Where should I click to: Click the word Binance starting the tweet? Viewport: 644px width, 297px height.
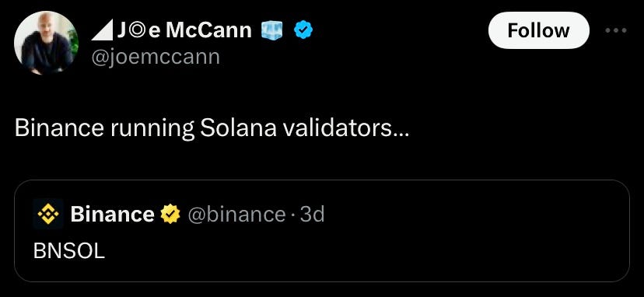click(59, 128)
